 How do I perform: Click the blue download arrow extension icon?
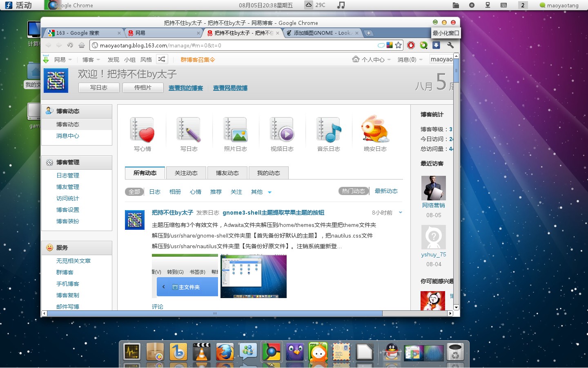[436, 45]
